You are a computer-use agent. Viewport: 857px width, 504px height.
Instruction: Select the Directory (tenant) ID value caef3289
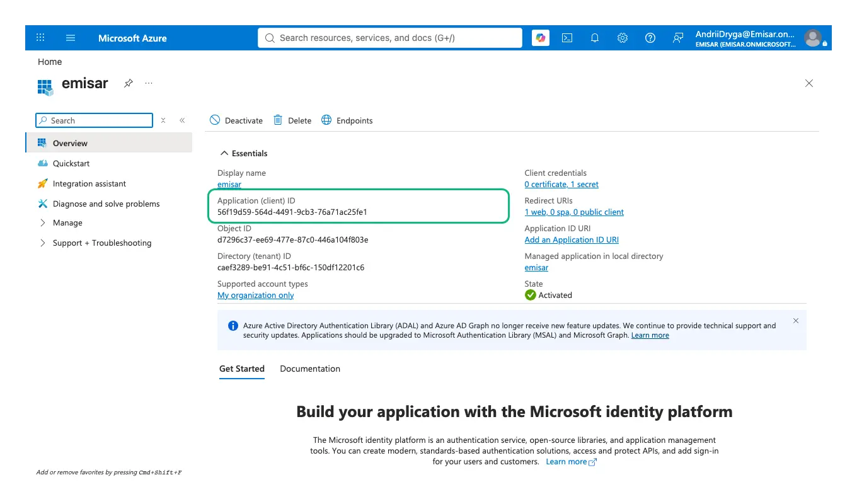(290, 268)
